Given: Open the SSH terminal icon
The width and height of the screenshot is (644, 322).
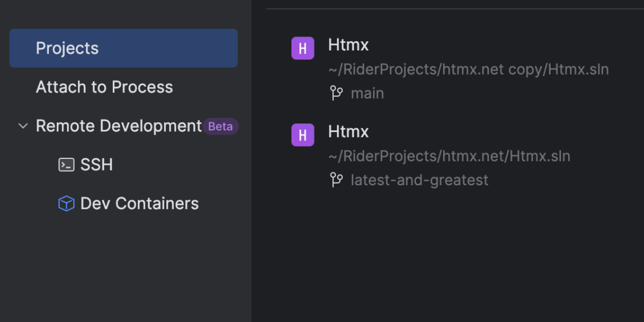Looking at the screenshot, I should coord(66,165).
